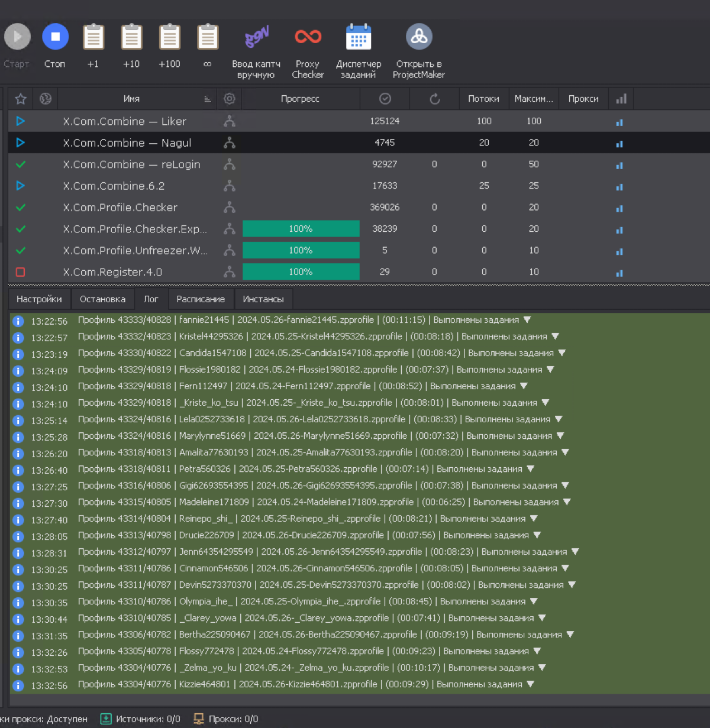Select the X.Com.Combine.6.2 project row
This screenshot has width=710, height=728.
114,186
